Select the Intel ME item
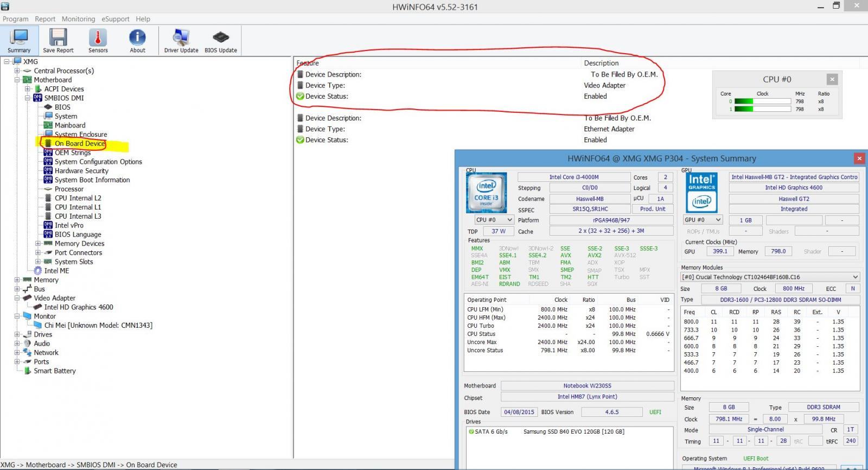Screen dimensions: 868x470 (56, 271)
